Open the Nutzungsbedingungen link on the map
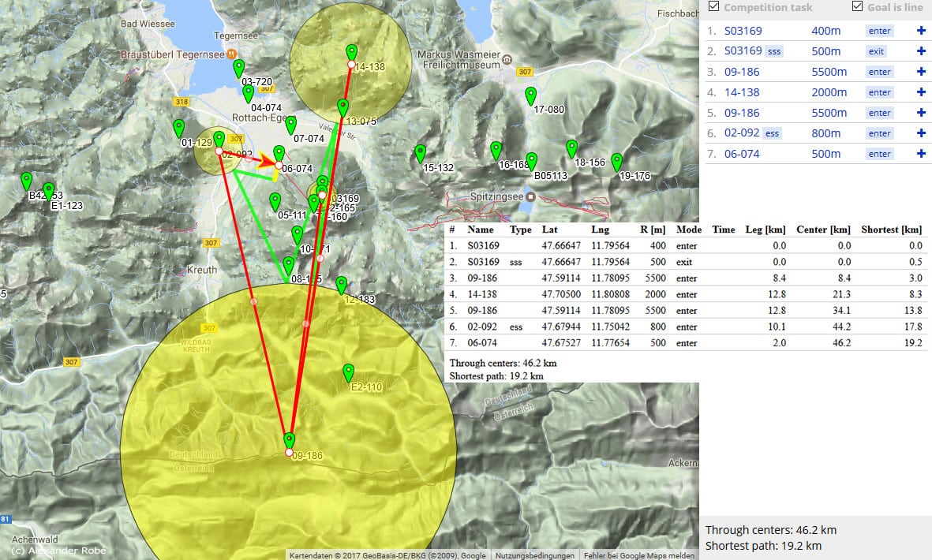Viewport: 932px width, 560px height. [x=535, y=555]
